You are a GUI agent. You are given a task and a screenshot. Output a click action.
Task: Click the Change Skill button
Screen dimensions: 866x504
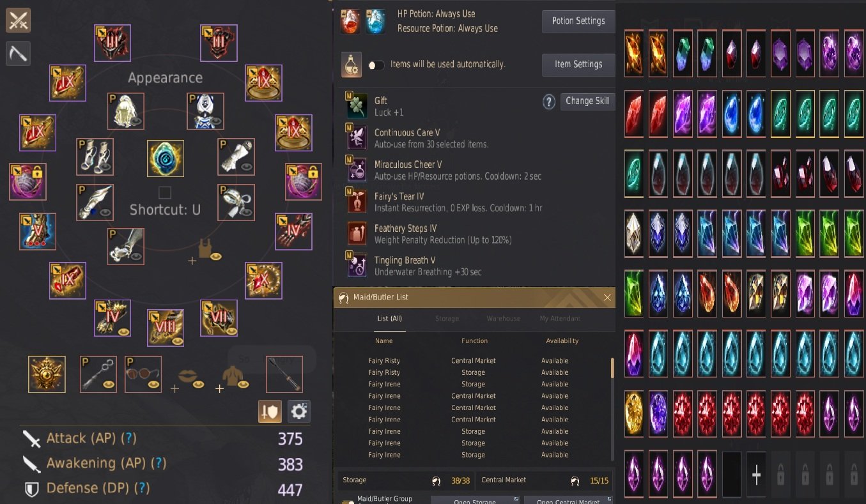(x=587, y=101)
